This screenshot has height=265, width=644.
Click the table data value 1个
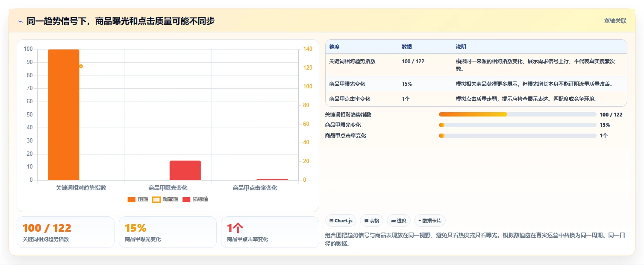pos(406,99)
